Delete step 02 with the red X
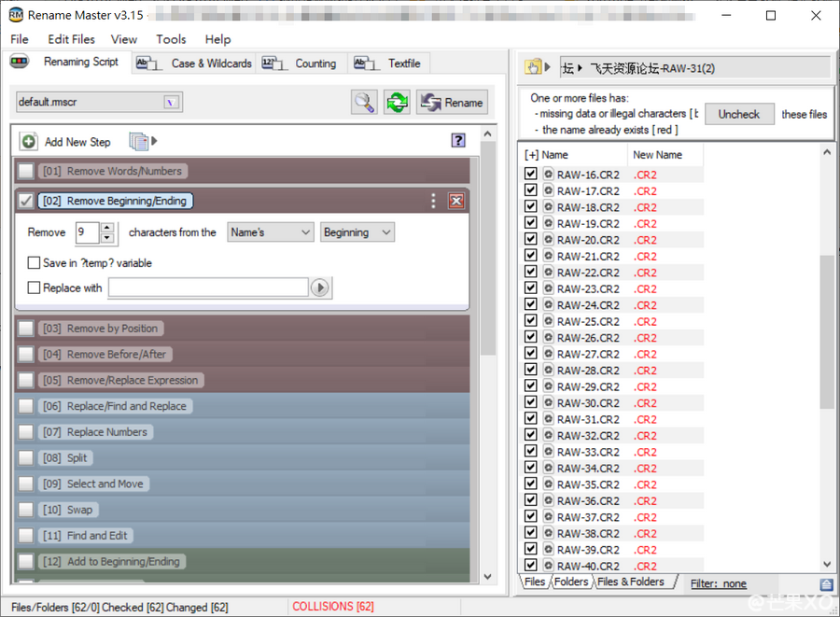Screen dimensions: 840x617 click(456, 201)
